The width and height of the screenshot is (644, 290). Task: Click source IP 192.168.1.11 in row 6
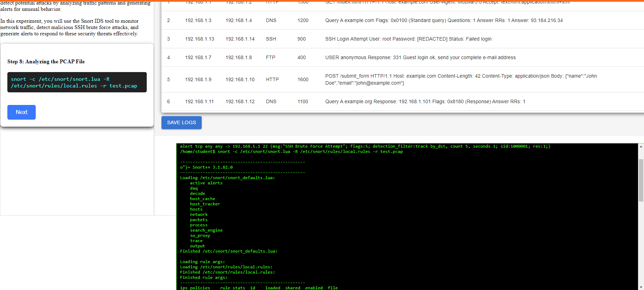click(x=199, y=101)
